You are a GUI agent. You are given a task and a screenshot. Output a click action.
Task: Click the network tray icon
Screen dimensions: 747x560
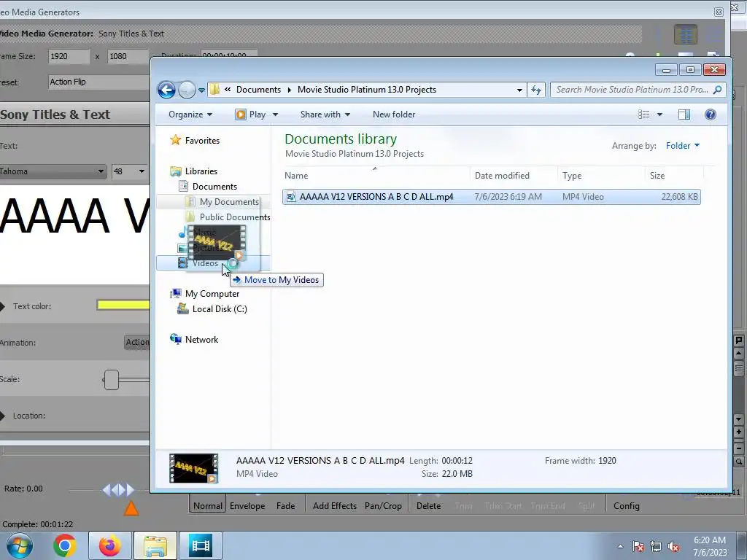pyautogui.click(x=656, y=547)
